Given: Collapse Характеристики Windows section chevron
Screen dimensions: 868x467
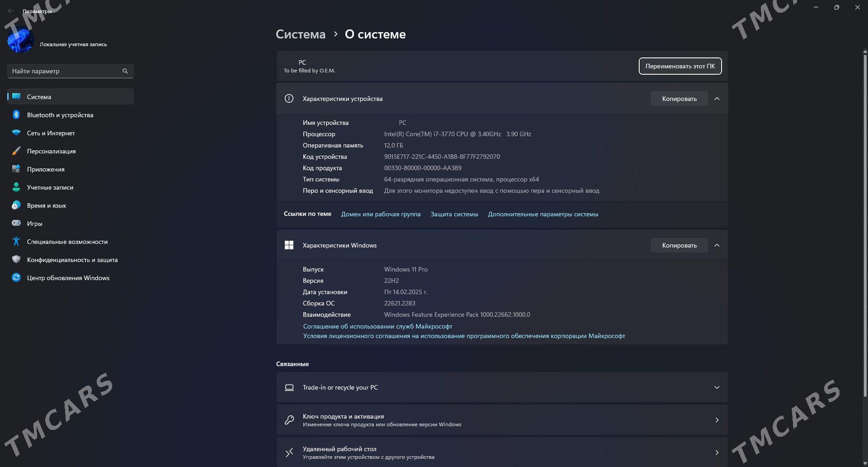Looking at the screenshot, I should coord(717,245).
